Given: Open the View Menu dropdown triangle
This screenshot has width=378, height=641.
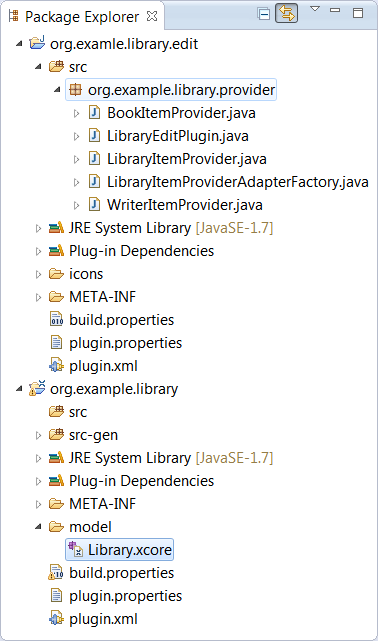Looking at the screenshot, I should [x=315, y=9].
